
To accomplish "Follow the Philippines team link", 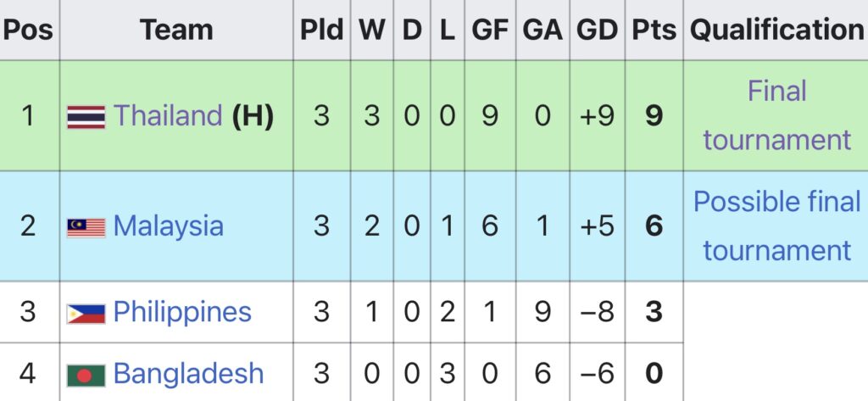I will pyautogui.click(x=182, y=312).
